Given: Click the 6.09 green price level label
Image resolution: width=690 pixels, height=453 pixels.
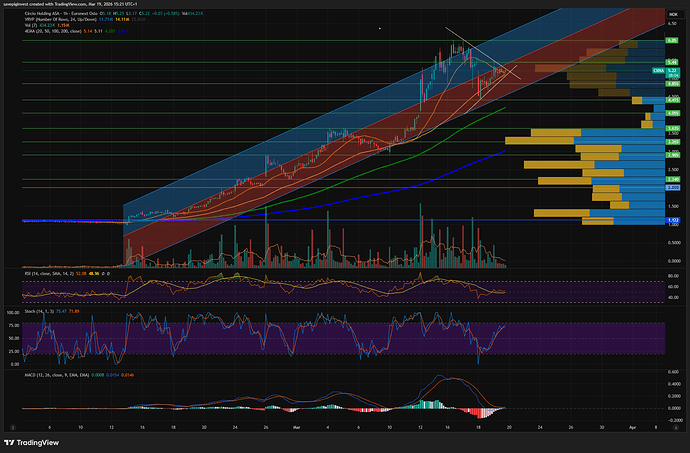Looking at the screenshot, I should [x=672, y=40].
